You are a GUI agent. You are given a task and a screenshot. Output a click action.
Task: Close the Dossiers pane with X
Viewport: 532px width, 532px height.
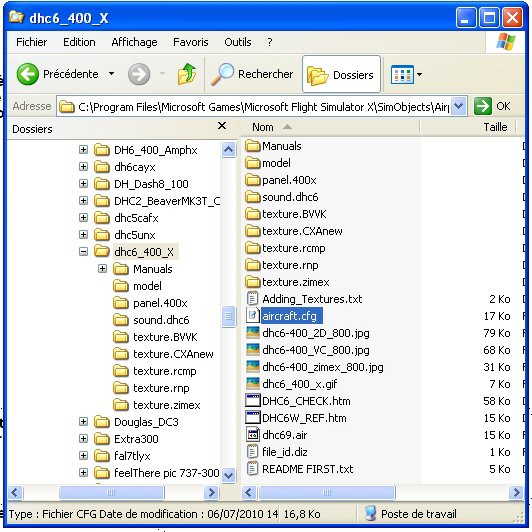click(222, 126)
